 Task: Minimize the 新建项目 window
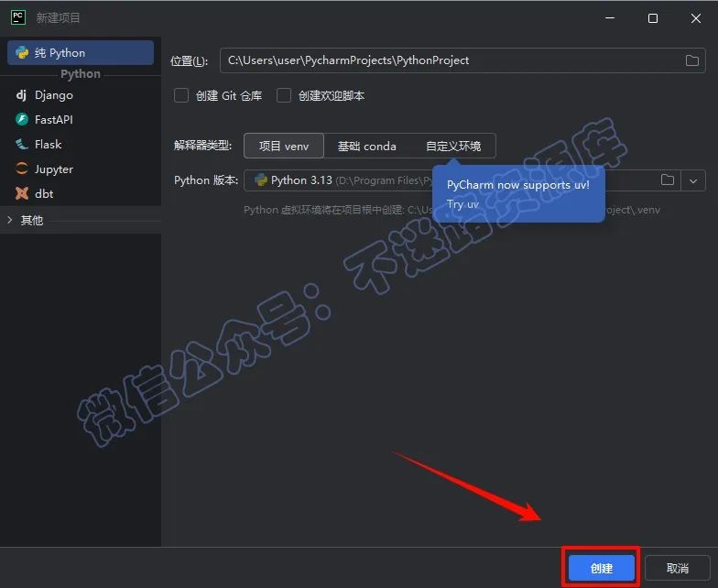610,18
